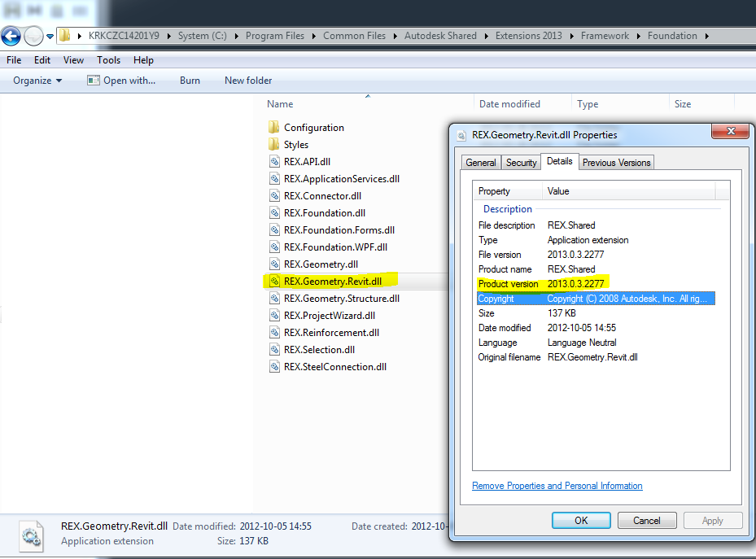Screen dimensions: 756x559
Task: Select the Details tab
Action: click(x=559, y=161)
